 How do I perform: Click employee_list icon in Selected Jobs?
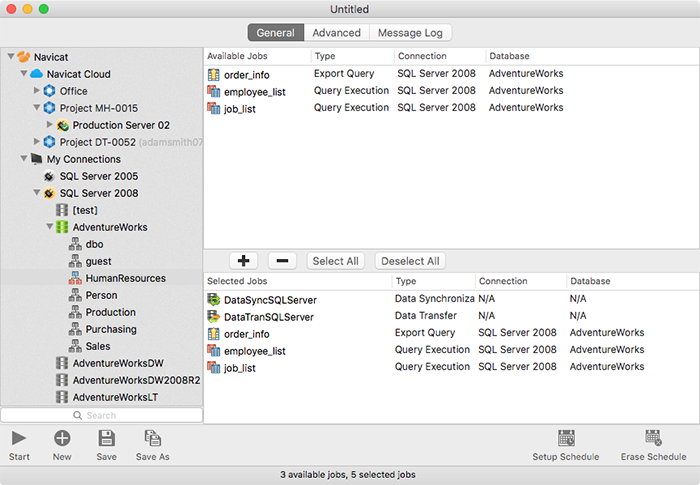point(214,351)
